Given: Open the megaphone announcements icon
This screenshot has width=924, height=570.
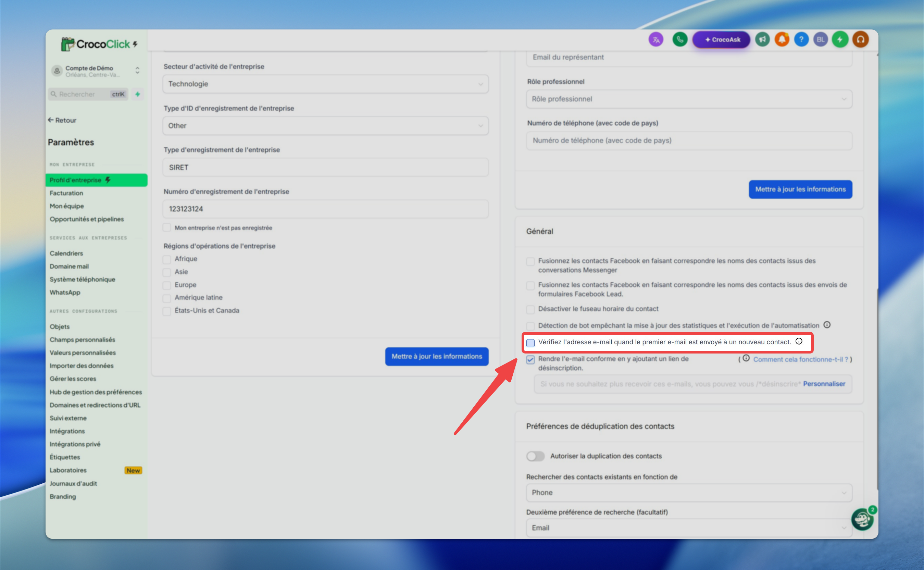Looking at the screenshot, I should point(762,40).
